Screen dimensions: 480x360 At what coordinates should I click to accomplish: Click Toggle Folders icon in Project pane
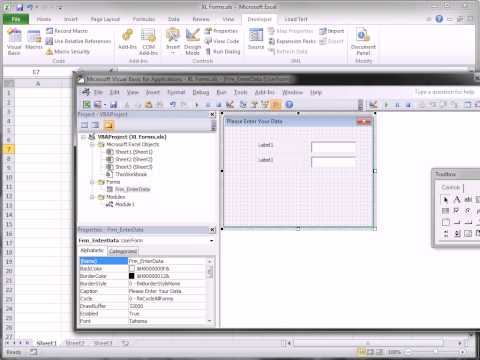coord(109,125)
